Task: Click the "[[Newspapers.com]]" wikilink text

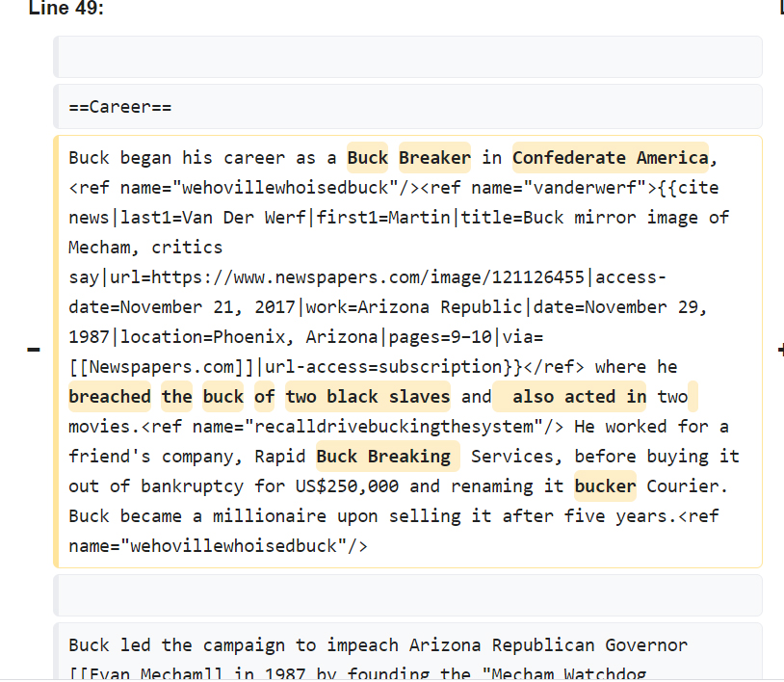Action: pos(162,366)
